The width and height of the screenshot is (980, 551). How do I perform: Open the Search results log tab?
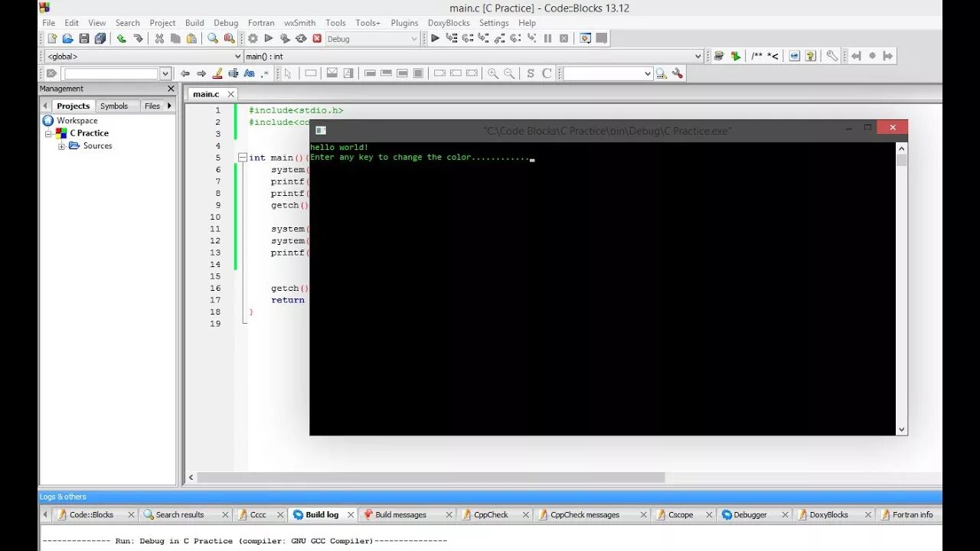180,514
